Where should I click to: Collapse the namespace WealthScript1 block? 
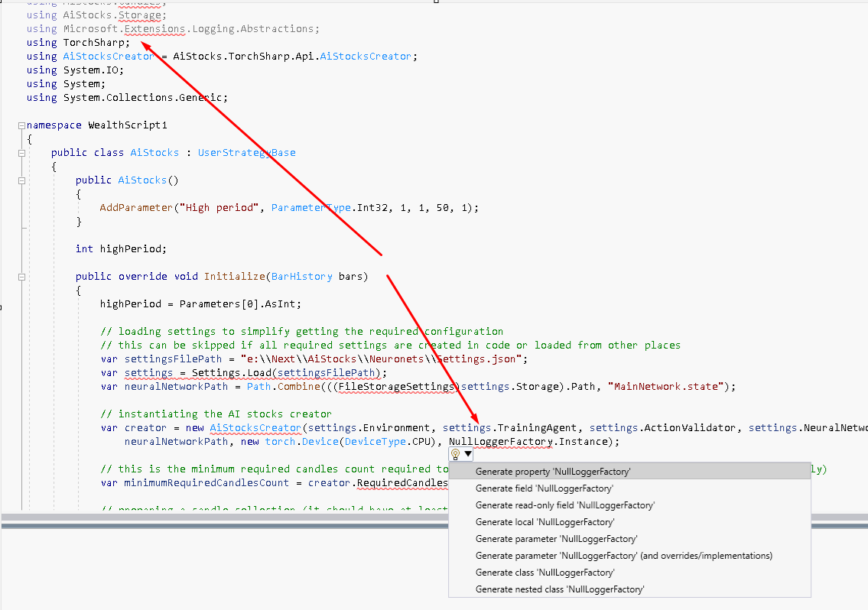click(21, 125)
